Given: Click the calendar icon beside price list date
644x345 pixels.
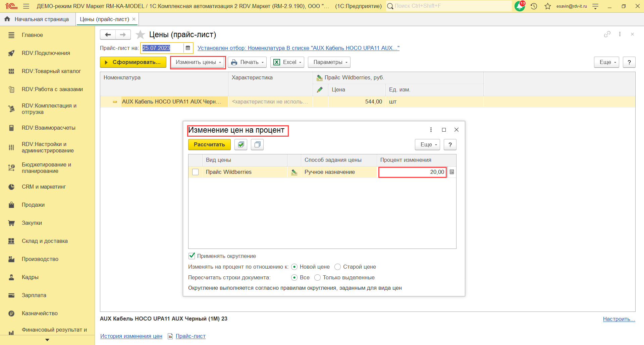Looking at the screenshot, I should (188, 48).
